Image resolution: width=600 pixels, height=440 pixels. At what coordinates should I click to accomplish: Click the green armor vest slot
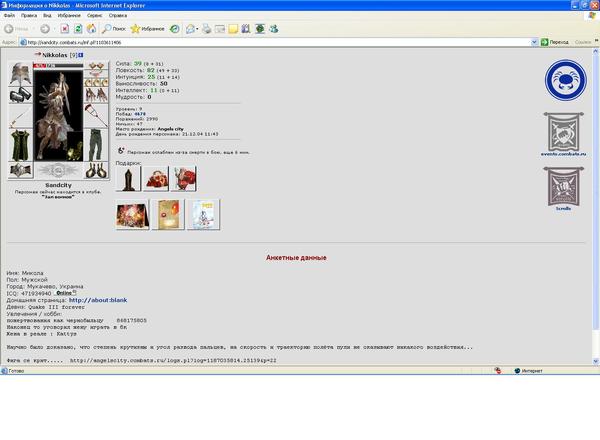pos(20,146)
